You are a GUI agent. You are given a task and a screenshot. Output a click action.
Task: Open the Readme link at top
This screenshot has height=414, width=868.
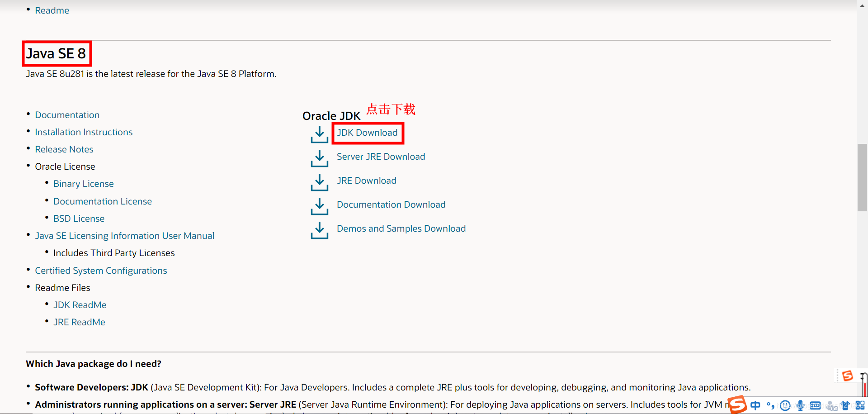click(x=52, y=10)
